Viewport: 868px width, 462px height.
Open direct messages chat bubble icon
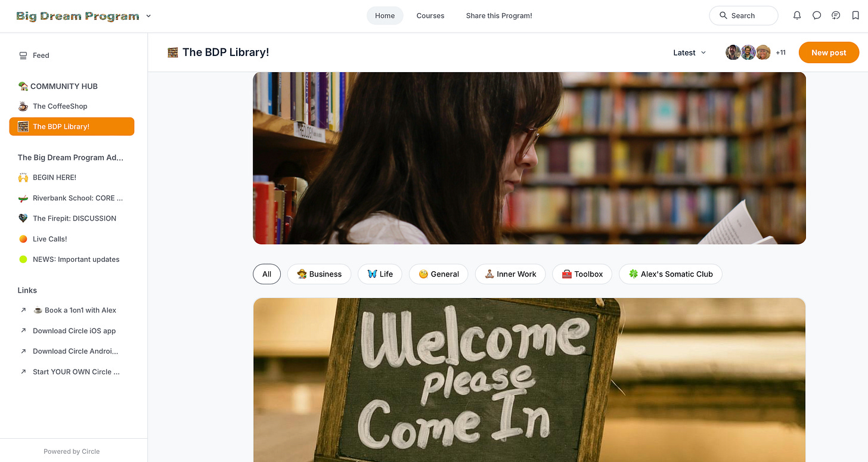[817, 15]
